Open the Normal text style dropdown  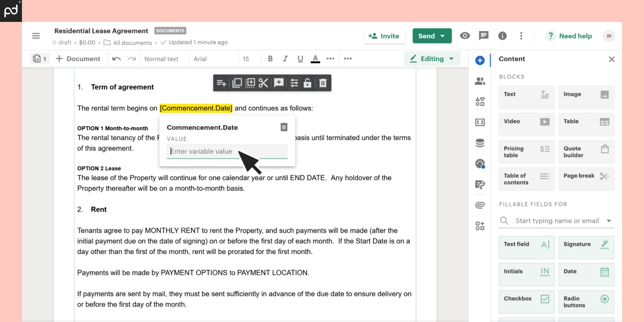tap(161, 59)
